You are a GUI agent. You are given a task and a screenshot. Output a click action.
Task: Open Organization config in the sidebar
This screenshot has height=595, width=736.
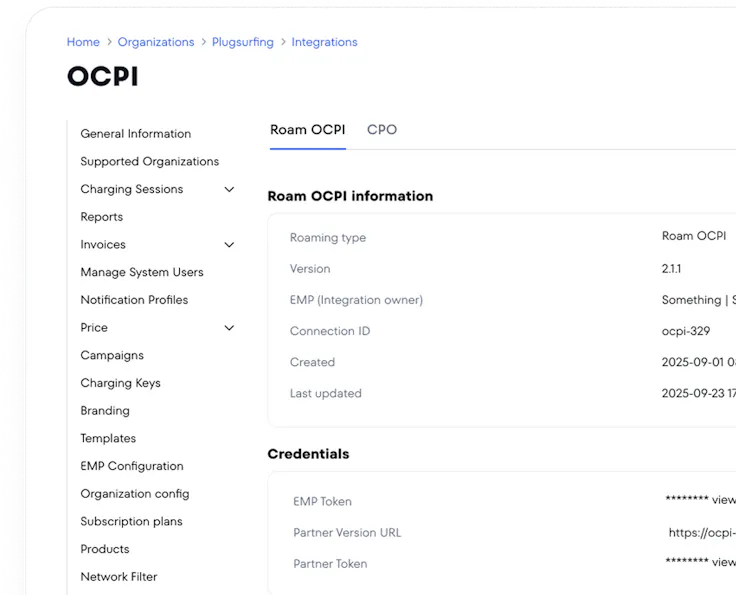click(135, 494)
